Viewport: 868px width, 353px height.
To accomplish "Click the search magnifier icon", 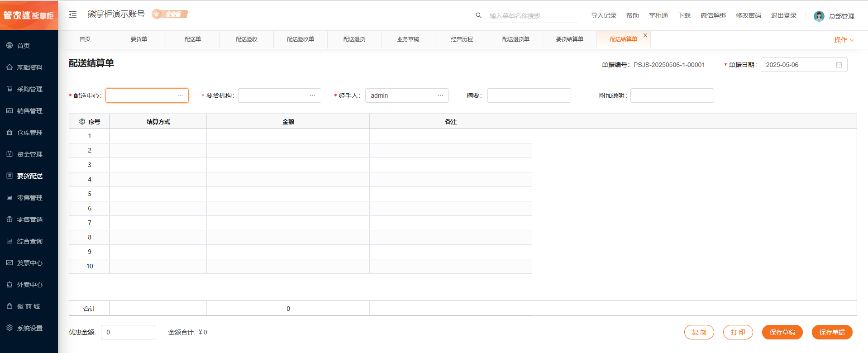I will point(478,15).
